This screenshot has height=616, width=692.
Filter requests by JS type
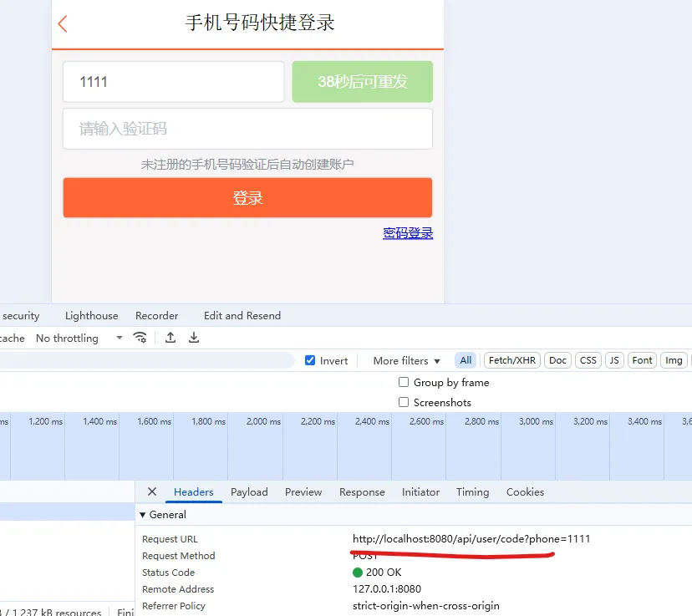coord(614,360)
